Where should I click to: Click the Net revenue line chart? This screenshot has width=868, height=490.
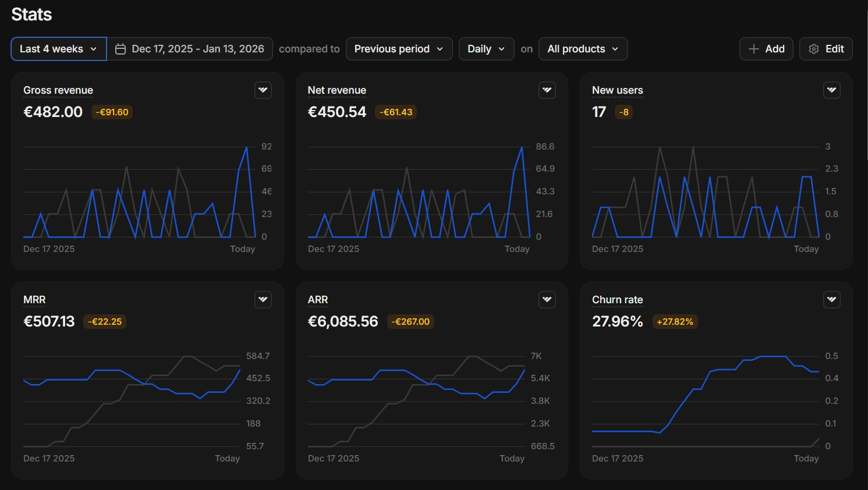click(x=419, y=192)
